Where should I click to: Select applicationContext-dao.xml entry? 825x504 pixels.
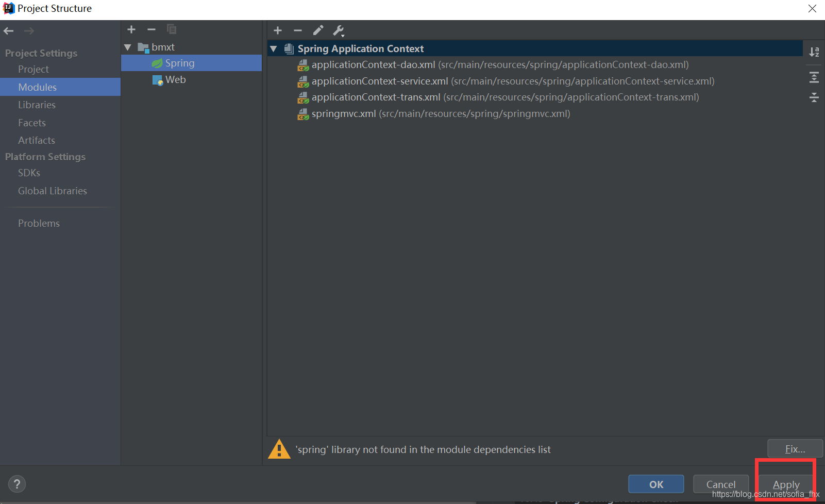(500, 64)
